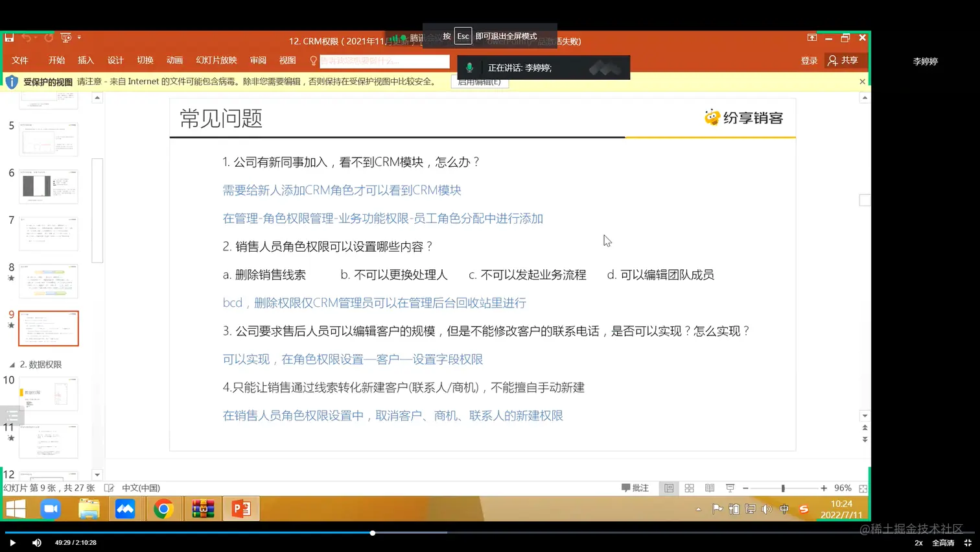This screenshot has width=980, height=552.
Task: Click the ribbon display options icon
Action: 811,38
